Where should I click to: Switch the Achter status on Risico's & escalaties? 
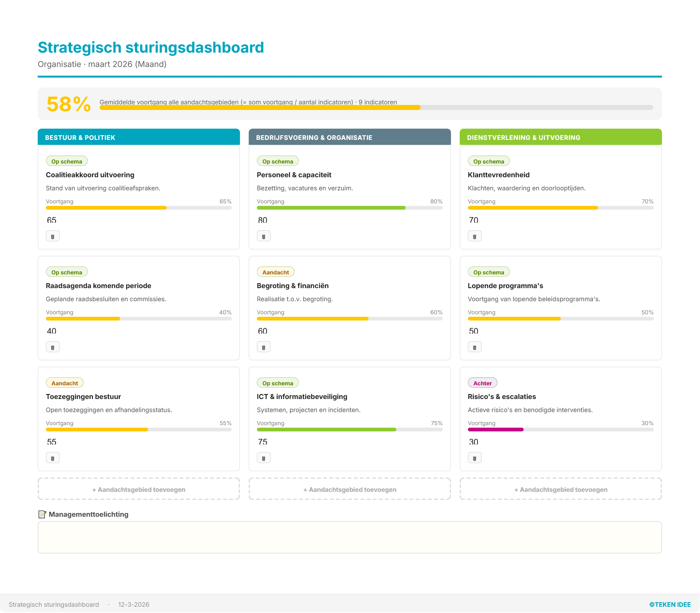(482, 383)
